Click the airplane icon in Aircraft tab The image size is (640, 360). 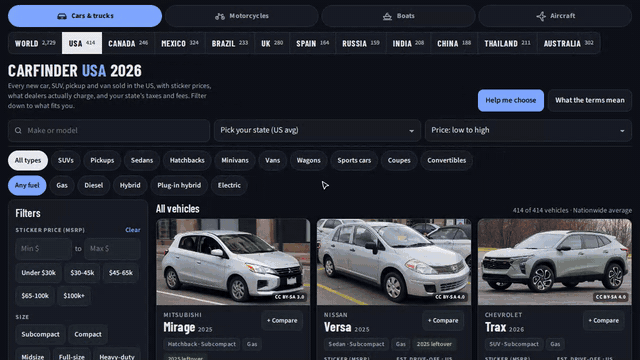click(541, 16)
